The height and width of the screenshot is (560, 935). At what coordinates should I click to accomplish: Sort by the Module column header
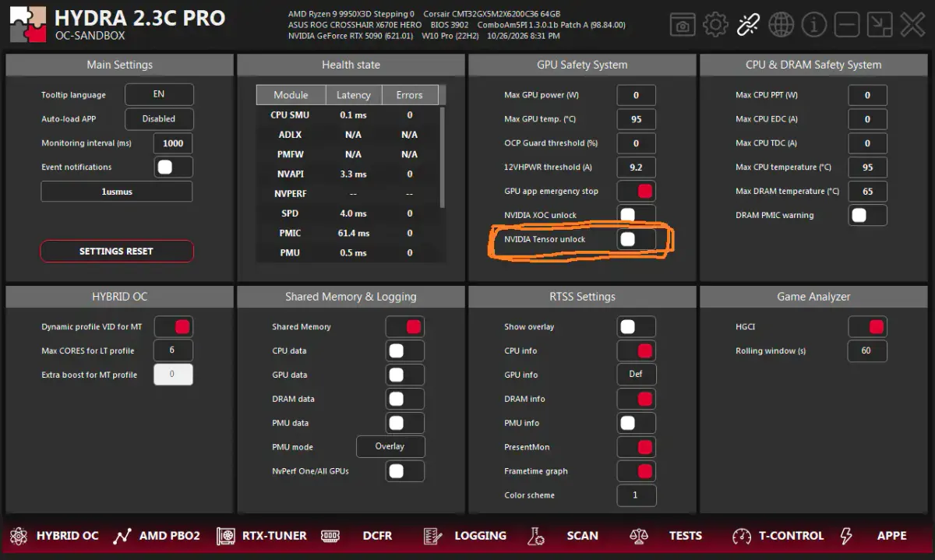pos(291,95)
